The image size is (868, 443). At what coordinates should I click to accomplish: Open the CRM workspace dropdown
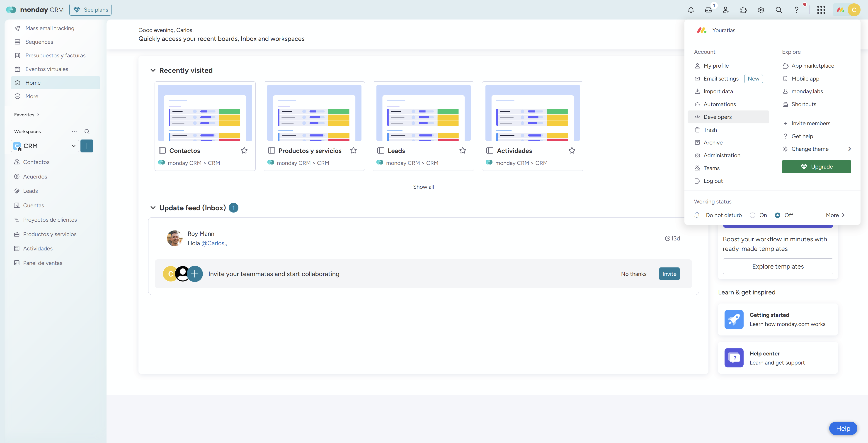(x=45, y=146)
